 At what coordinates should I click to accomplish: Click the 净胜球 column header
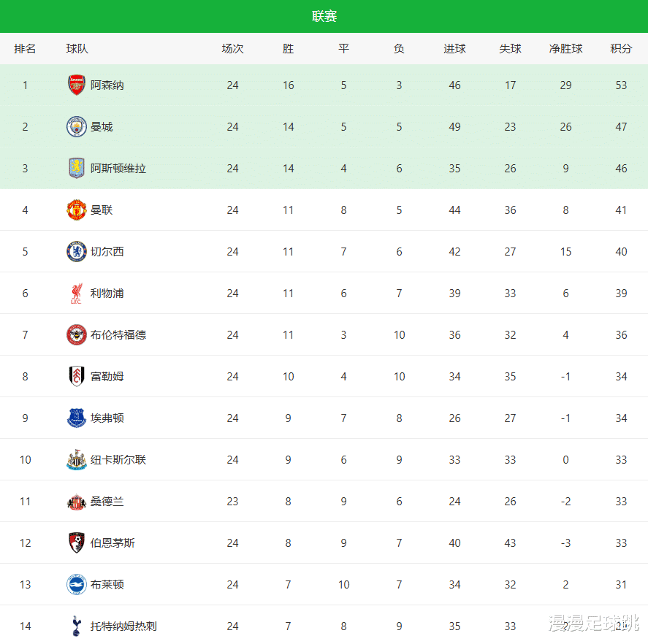(565, 49)
